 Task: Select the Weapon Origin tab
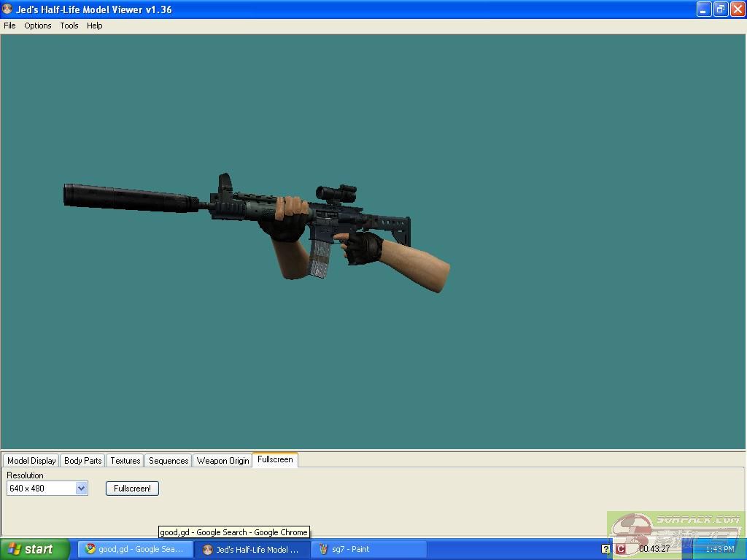click(222, 461)
